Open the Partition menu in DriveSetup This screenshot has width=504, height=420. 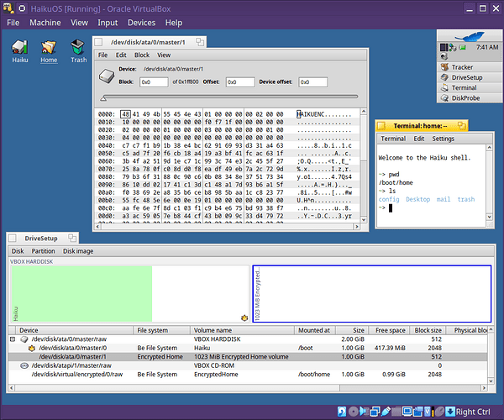(x=43, y=251)
